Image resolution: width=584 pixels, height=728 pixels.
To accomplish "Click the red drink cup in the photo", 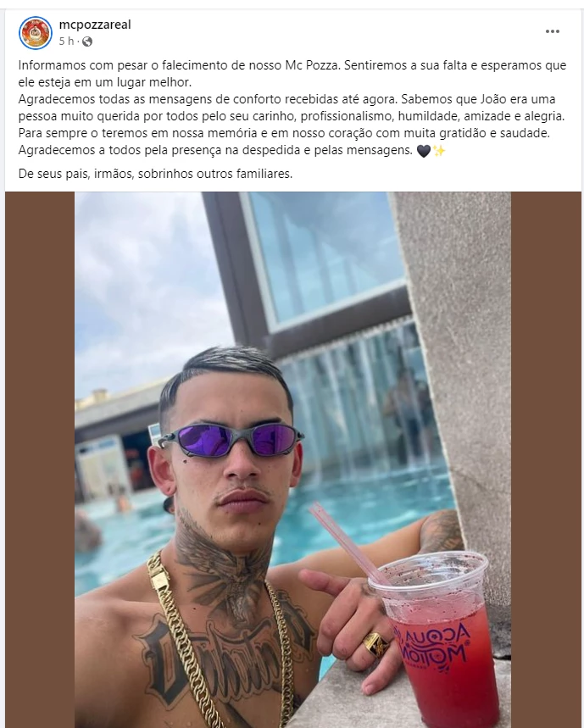I will click(x=436, y=641).
